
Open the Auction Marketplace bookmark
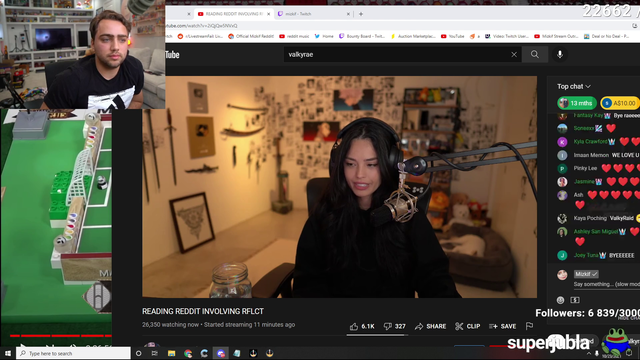pos(413,36)
